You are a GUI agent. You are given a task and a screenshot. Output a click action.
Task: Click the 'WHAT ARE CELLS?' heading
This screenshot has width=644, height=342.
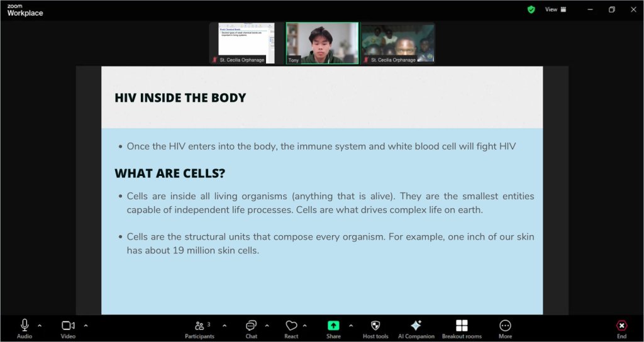(x=170, y=174)
